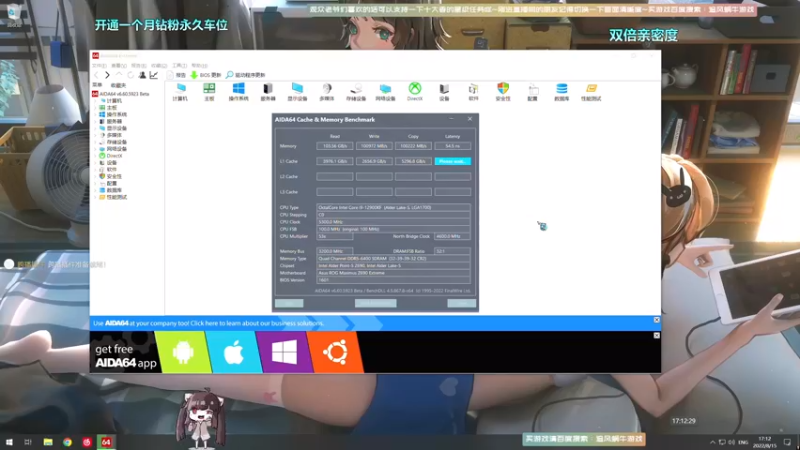Open the 性能测试 (Benchmark) icon in main pane
The height and width of the screenshot is (450, 800).
click(591, 92)
